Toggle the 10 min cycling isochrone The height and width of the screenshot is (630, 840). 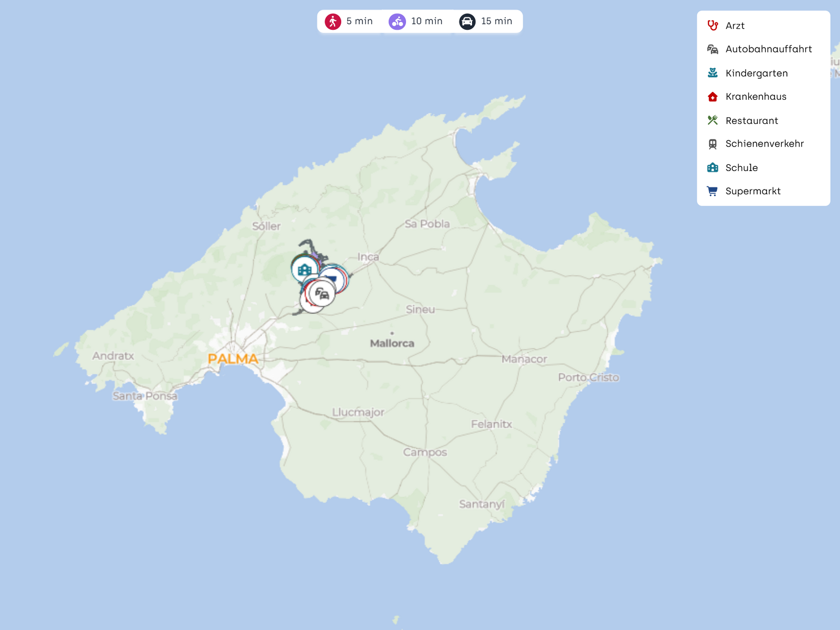click(416, 21)
